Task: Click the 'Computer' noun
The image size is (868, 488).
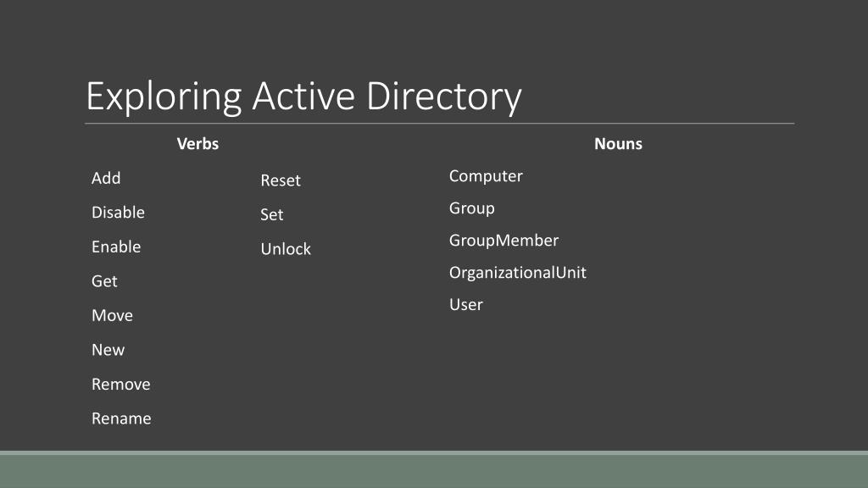Action: point(486,176)
